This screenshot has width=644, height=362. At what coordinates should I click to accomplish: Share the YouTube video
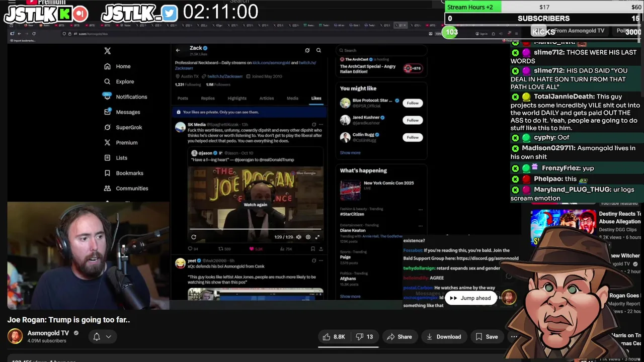click(x=399, y=337)
